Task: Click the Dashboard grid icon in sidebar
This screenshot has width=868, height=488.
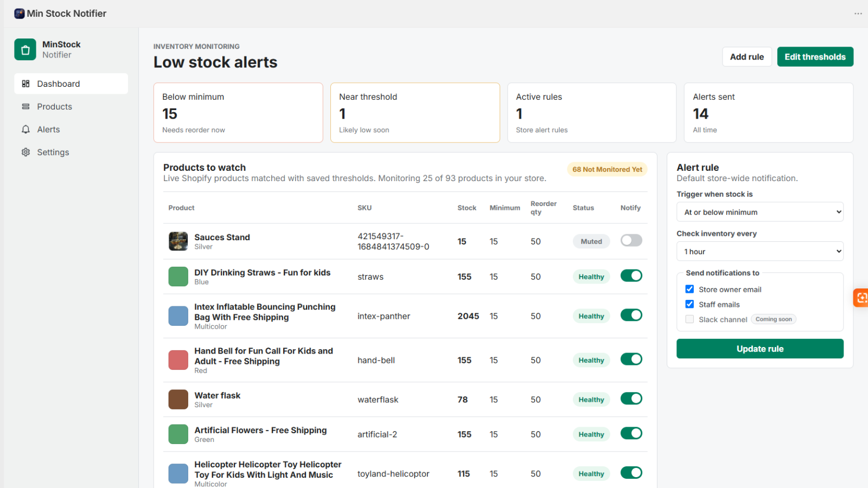Action: tap(25, 84)
